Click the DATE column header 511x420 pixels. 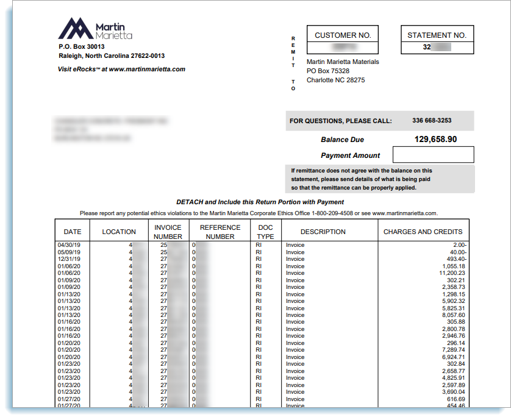click(73, 232)
